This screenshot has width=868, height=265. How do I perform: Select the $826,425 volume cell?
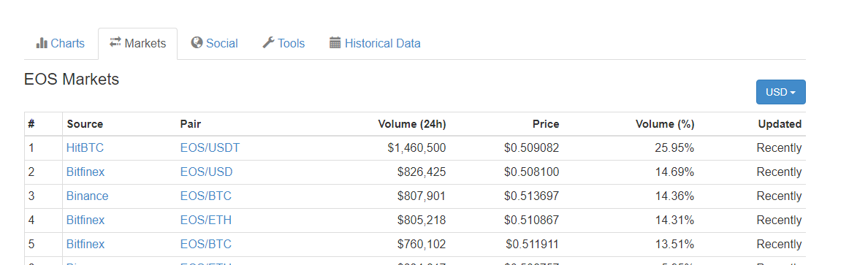[x=422, y=172]
